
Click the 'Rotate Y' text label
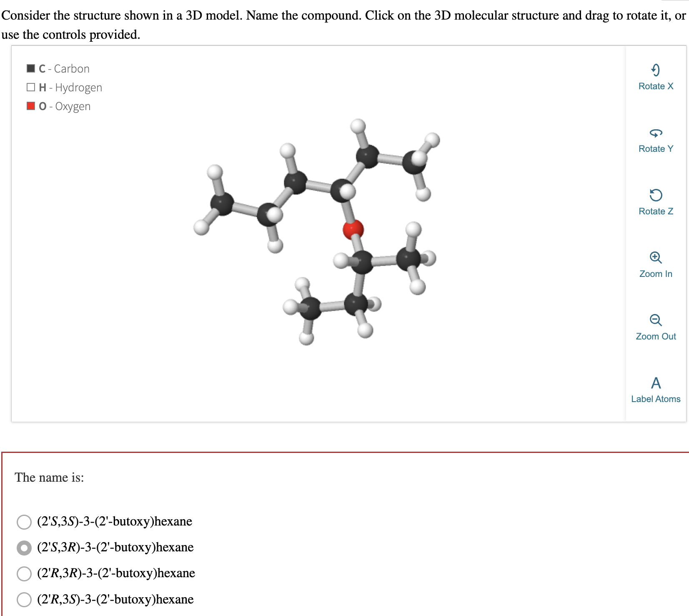click(x=656, y=148)
